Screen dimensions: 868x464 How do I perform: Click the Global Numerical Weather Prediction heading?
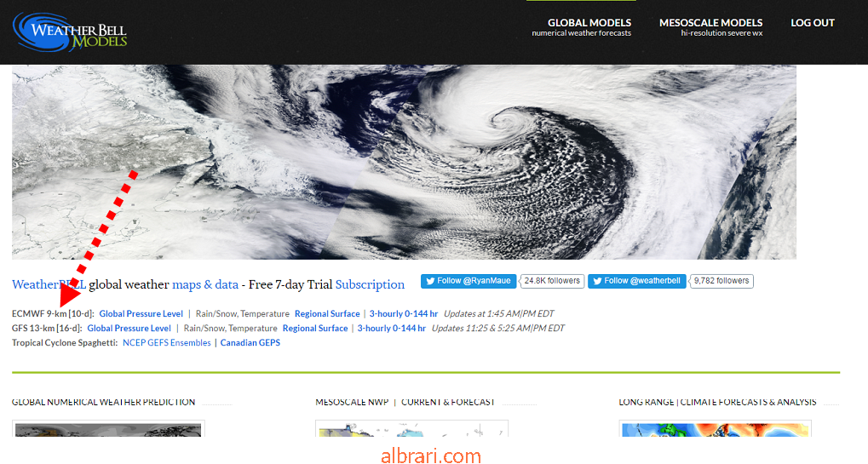104,402
